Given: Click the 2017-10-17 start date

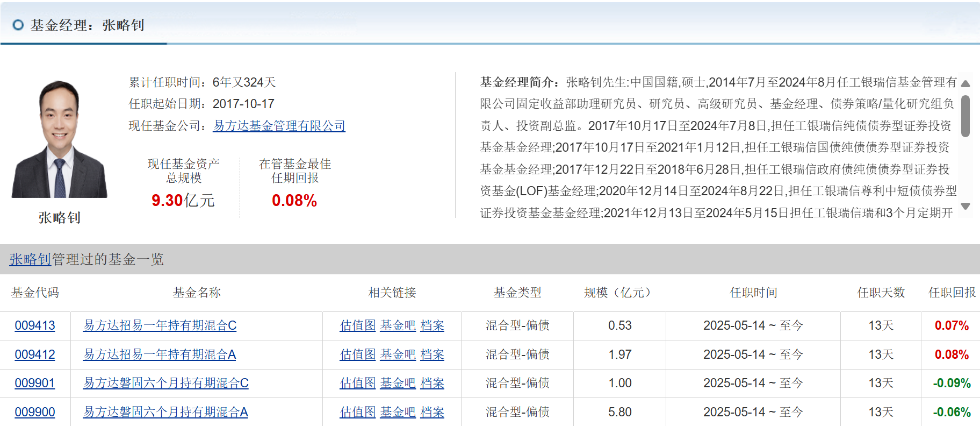Looking at the screenshot, I should click(x=243, y=104).
